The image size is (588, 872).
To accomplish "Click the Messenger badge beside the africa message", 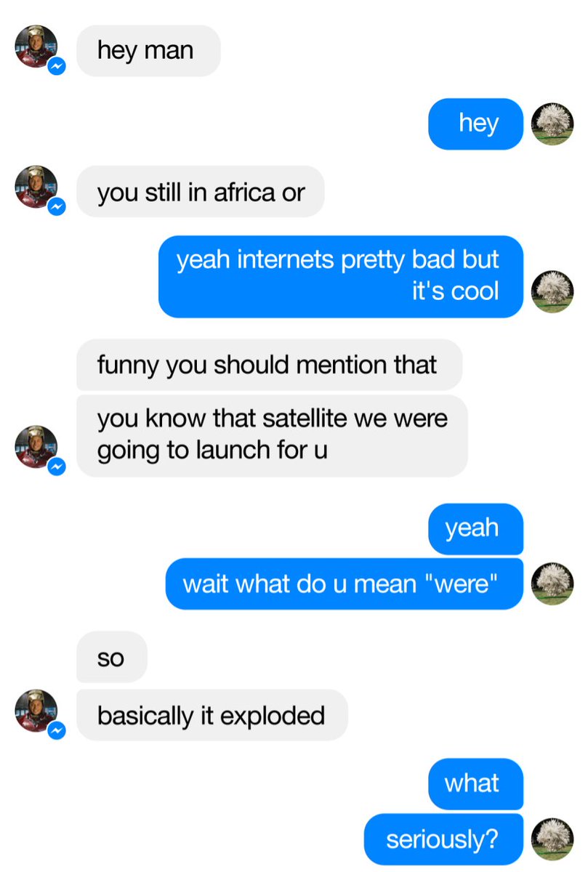I will click(x=57, y=208).
